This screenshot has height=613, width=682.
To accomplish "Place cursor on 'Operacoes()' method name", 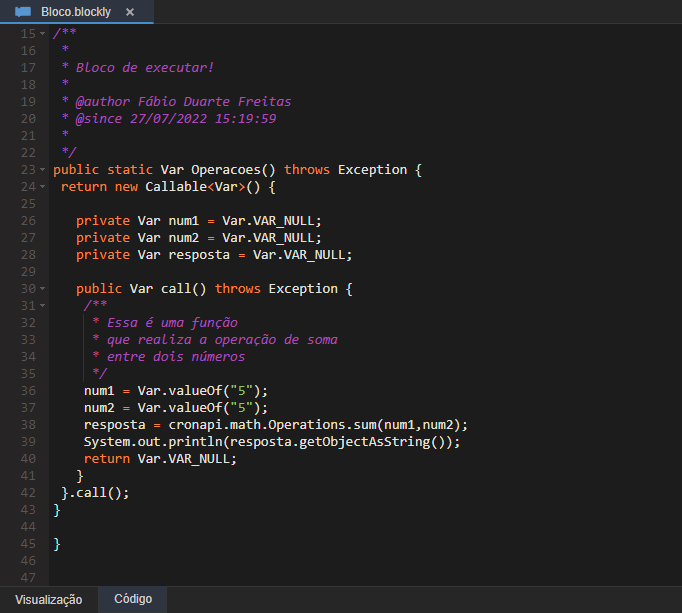I will coord(233,170).
